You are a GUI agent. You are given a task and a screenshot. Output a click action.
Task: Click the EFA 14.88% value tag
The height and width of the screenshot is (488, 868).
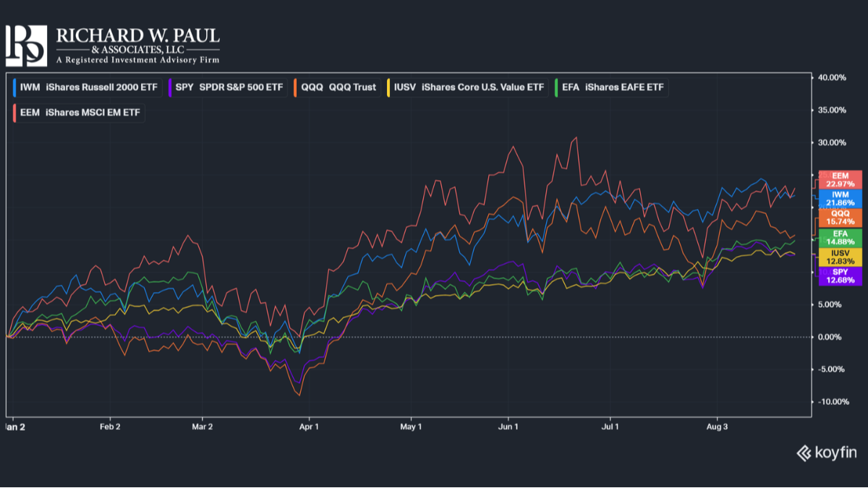point(839,237)
